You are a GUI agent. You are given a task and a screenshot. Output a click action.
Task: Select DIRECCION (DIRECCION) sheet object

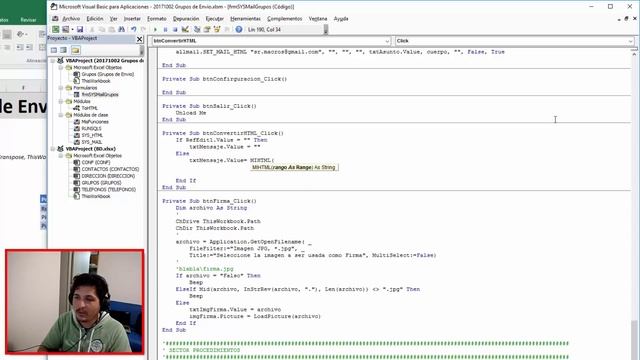pyautogui.click(x=108, y=176)
